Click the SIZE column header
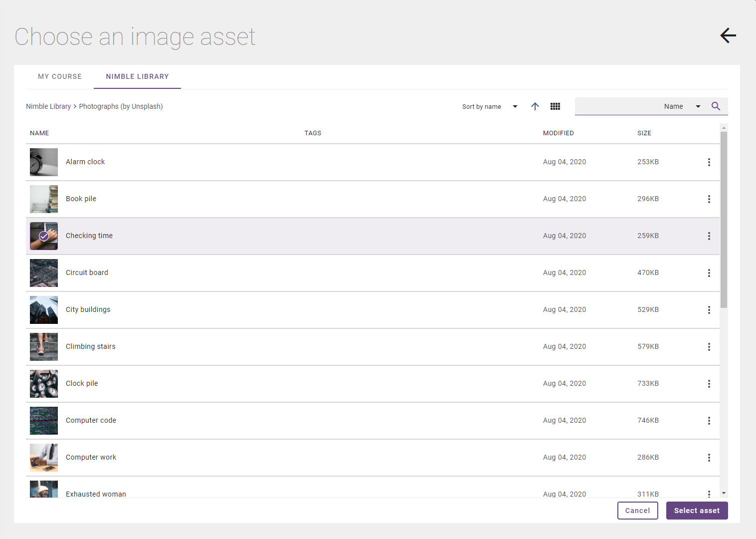 (644, 133)
